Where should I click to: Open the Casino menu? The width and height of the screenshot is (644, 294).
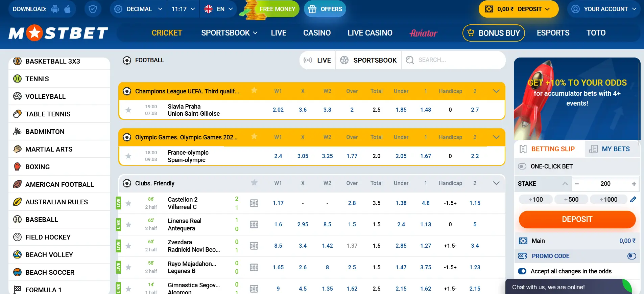pyautogui.click(x=317, y=33)
